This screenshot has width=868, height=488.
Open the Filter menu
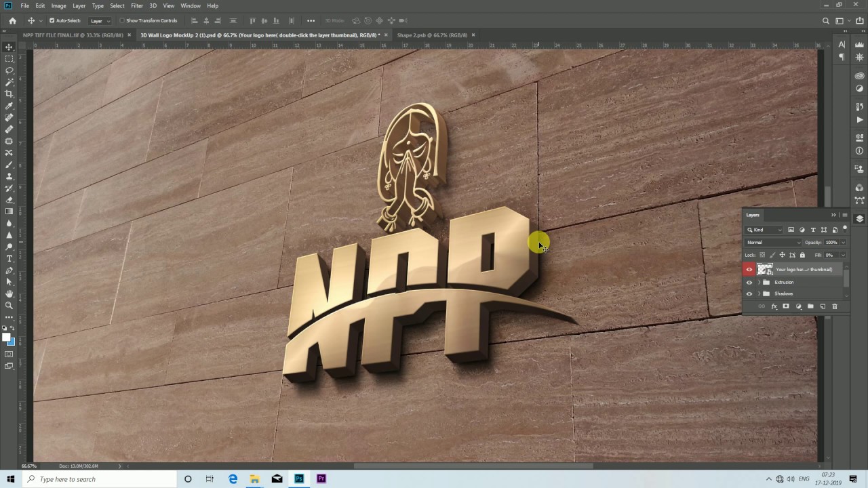137,5
